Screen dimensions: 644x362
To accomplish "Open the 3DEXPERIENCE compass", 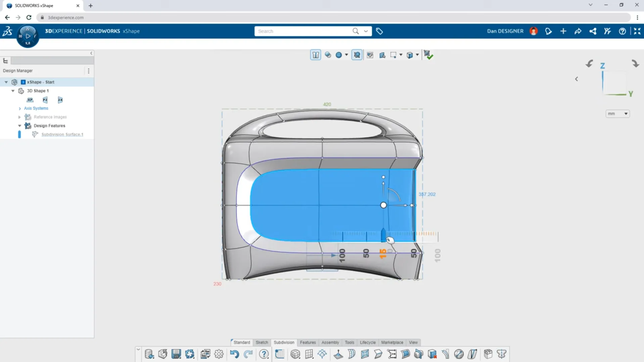I will point(28,36).
